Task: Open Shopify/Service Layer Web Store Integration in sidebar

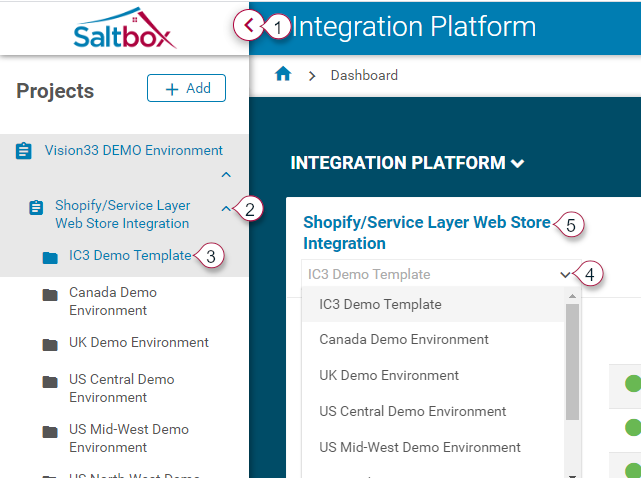Action: coord(123,214)
